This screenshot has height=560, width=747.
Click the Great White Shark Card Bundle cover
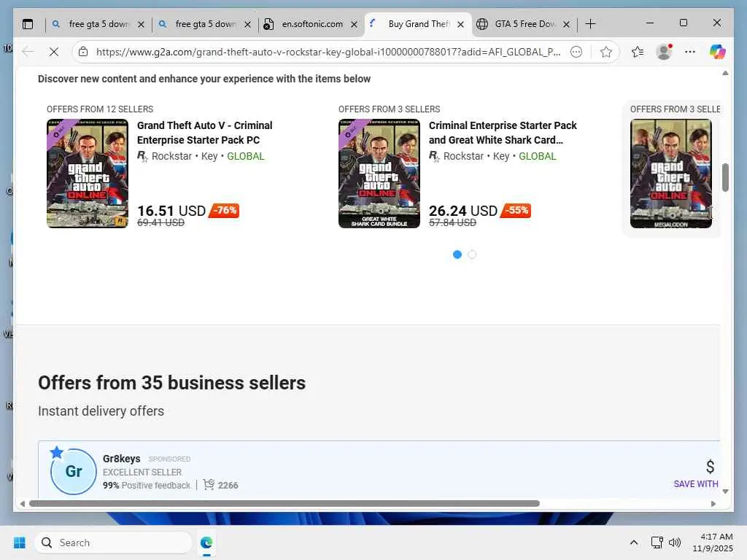[379, 174]
